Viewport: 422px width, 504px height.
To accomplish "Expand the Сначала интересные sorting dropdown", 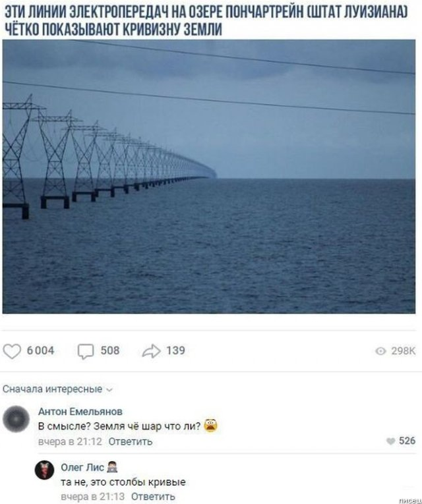I will [x=57, y=389].
